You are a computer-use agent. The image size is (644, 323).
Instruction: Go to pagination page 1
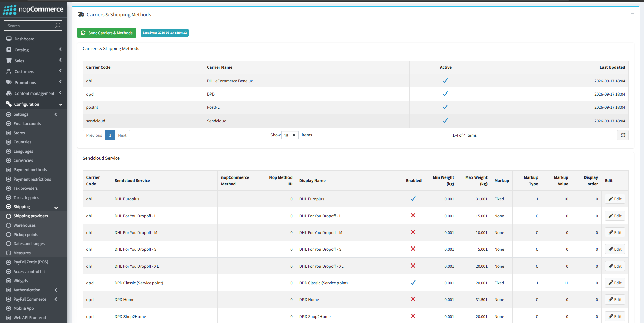tap(110, 135)
